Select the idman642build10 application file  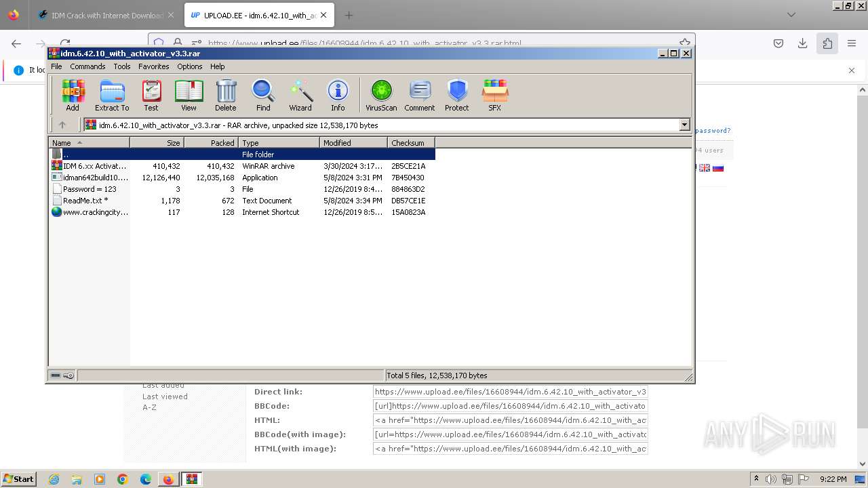(242, 178)
